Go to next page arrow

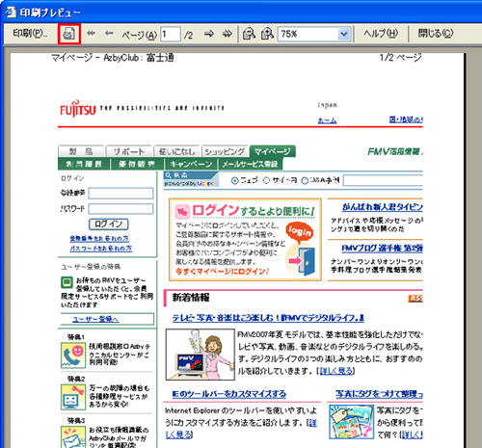tap(209, 34)
